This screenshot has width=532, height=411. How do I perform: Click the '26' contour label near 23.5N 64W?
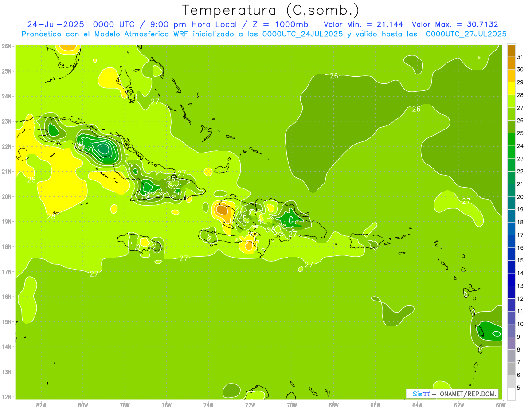click(416, 109)
